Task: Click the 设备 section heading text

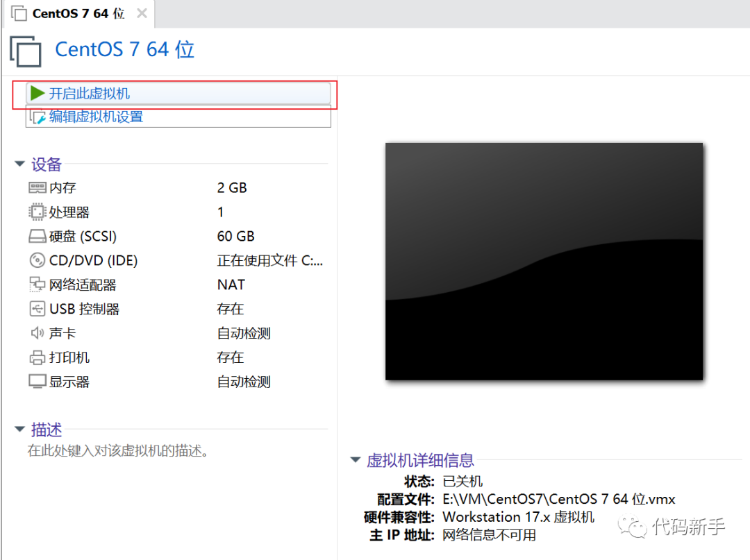Action: pos(47,164)
